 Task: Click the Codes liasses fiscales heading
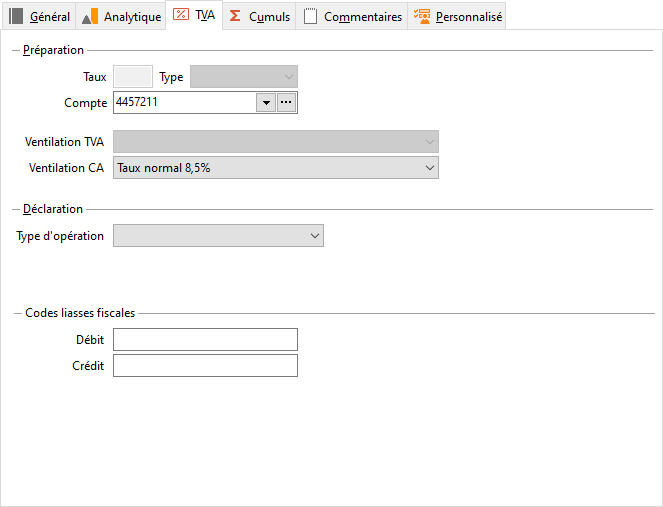tap(80, 313)
